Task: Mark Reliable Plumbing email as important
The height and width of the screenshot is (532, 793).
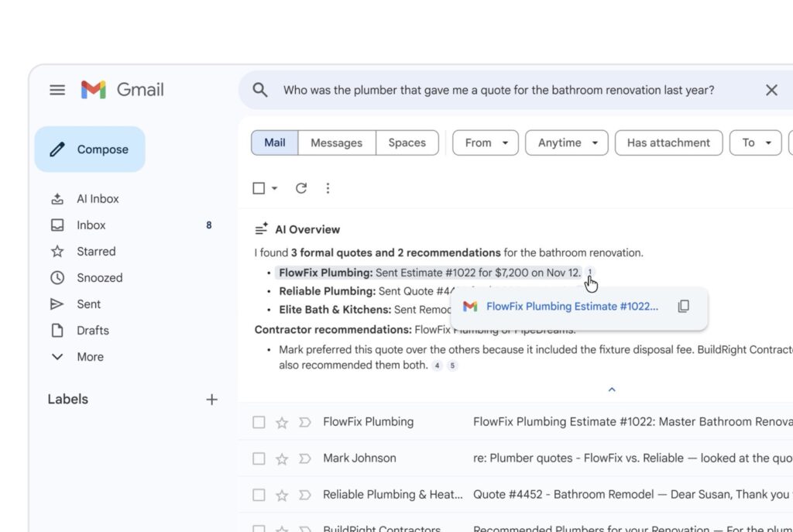Action: 304,495
